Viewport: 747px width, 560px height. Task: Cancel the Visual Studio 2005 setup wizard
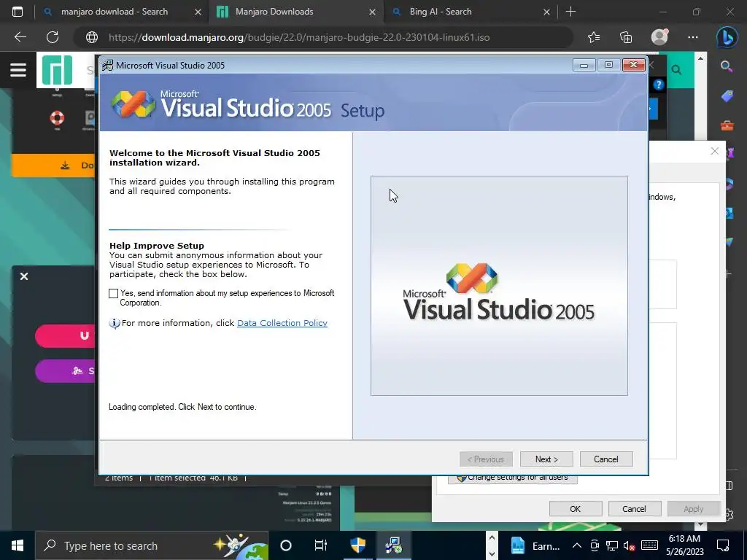(606, 459)
